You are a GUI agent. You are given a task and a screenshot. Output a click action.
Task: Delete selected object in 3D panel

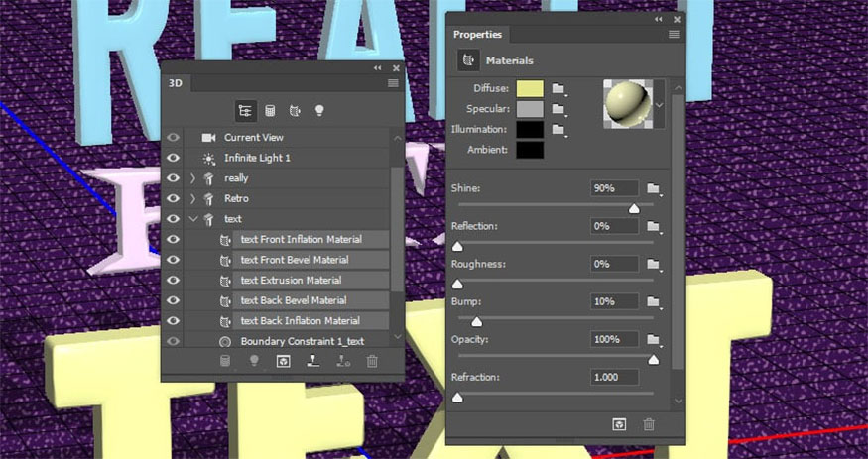372,362
